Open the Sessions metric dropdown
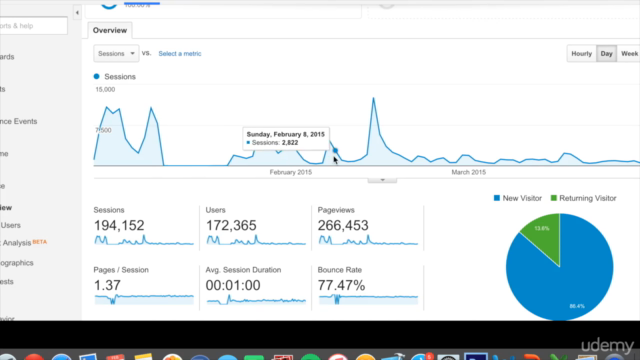 (116, 53)
